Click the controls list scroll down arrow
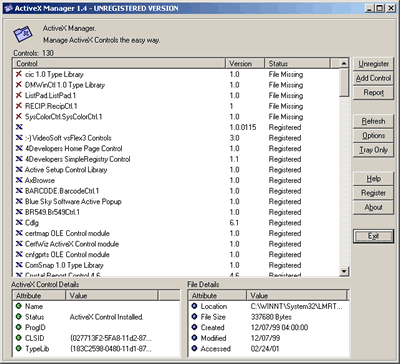 coord(344,271)
